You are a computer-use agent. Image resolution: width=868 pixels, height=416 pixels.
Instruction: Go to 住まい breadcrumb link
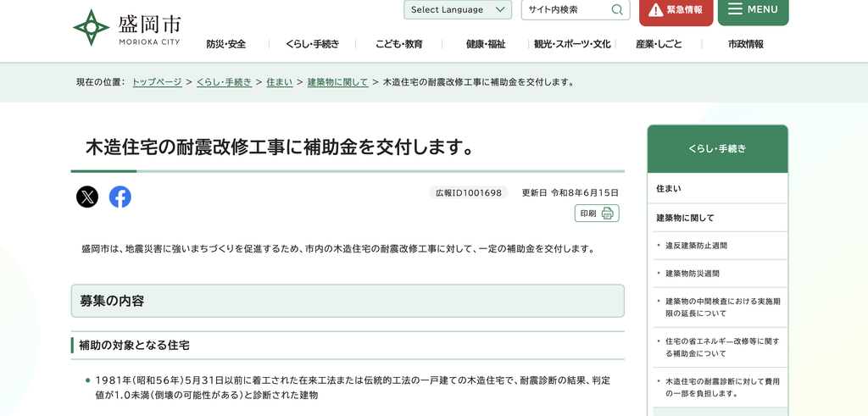(x=280, y=82)
